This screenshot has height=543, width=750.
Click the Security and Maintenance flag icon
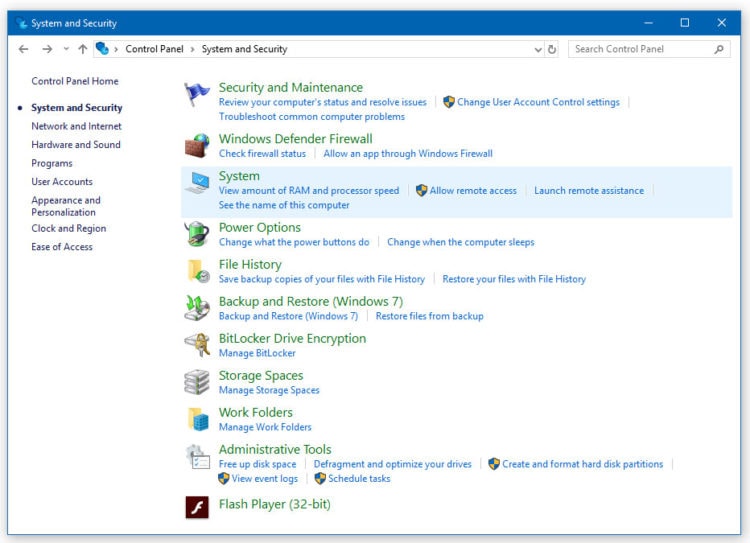pyautogui.click(x=197, y=95)
